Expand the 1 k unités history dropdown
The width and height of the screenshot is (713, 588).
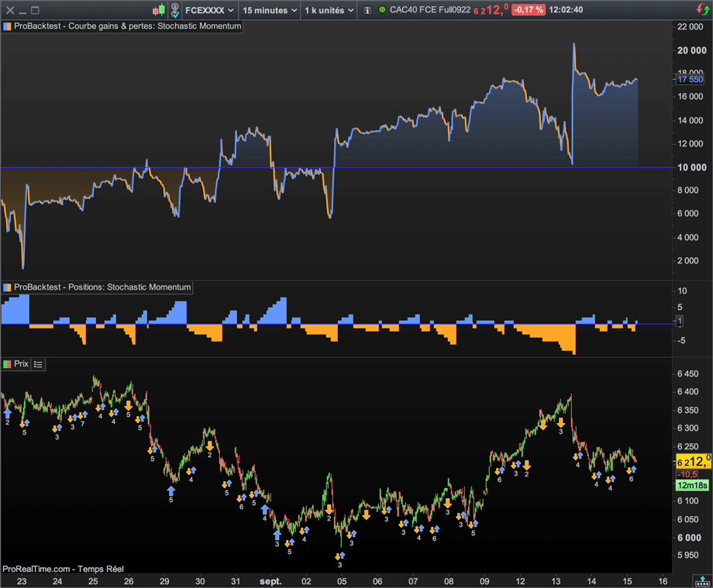[329, 10]
